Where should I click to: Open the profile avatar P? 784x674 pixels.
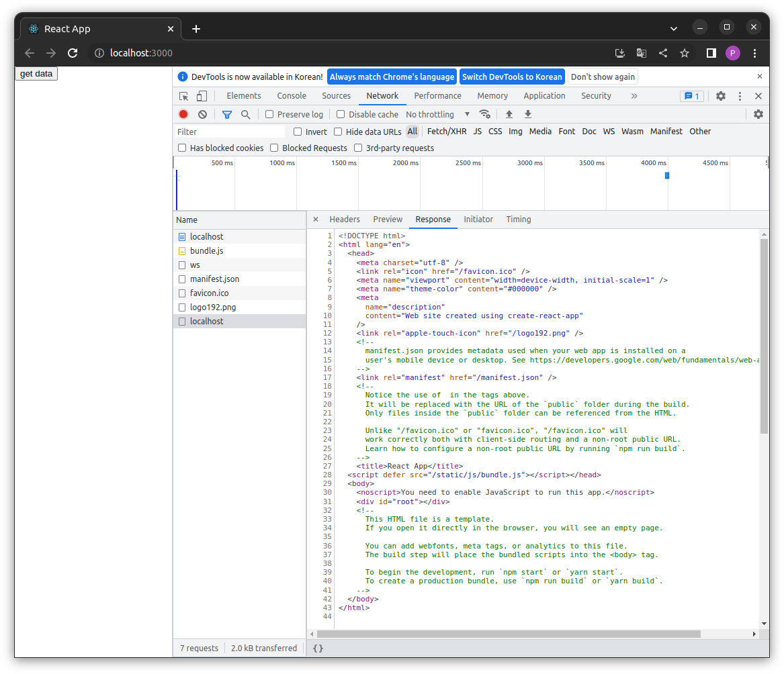[733, 53]
